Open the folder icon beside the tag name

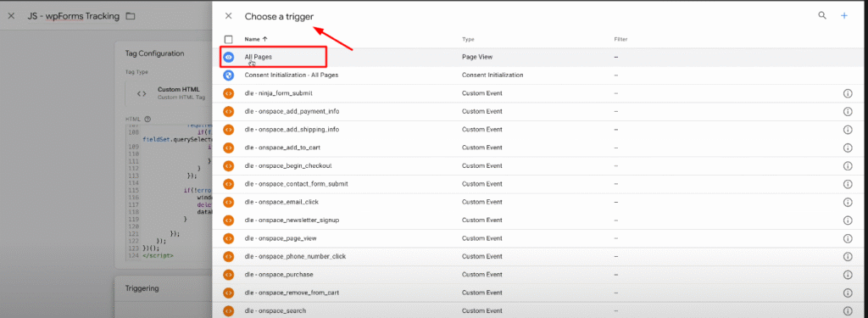[130, 16]
